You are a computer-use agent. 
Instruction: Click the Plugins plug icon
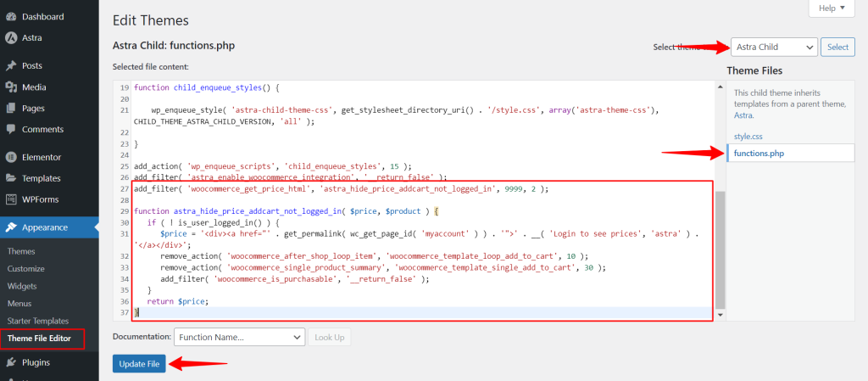tap(10, 362)
